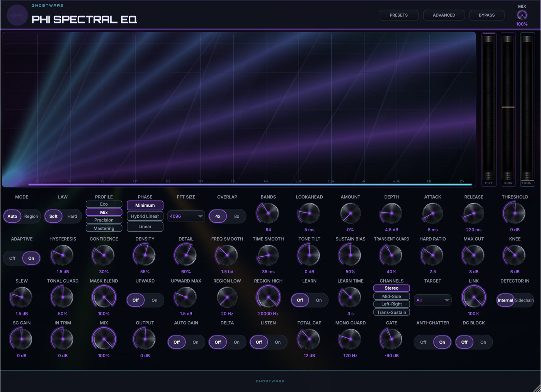Open the ADVANCED panel
541x392 pixels.
444,15
